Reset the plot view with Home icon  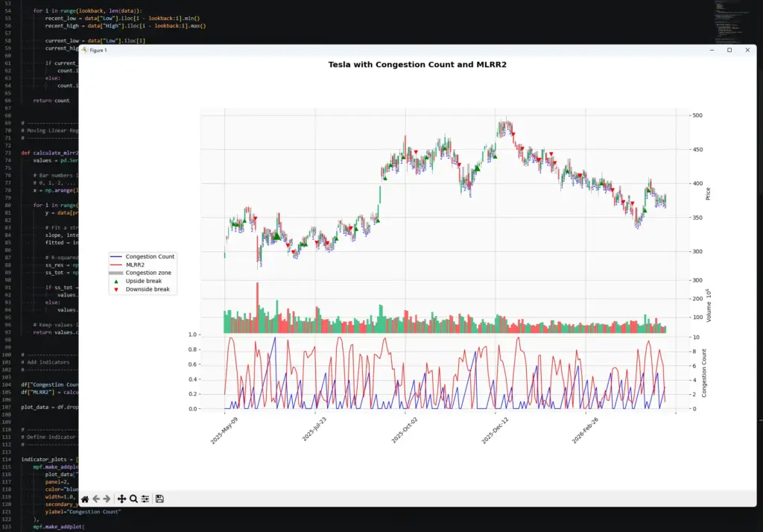[85, 499]
